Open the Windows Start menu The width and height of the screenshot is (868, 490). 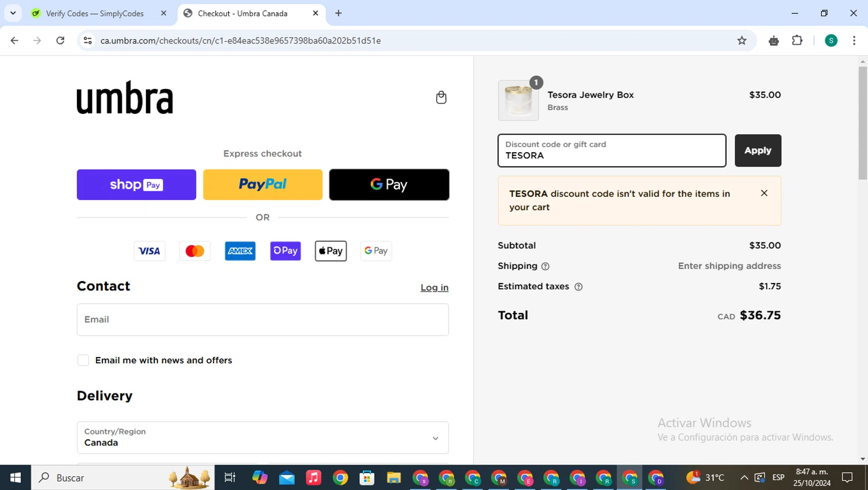click(16, 477)
